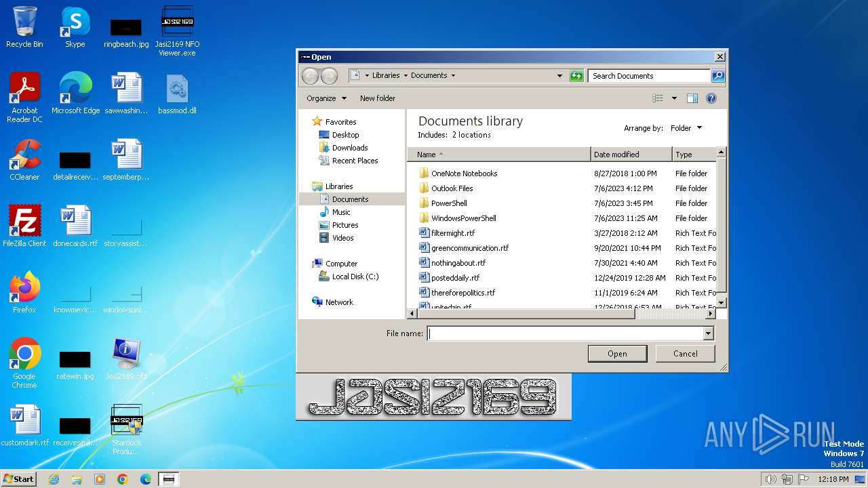Screen dimensions: 868x488
Task: Select the Skype desktop shortcut
Action: click(x=75, y=27)
